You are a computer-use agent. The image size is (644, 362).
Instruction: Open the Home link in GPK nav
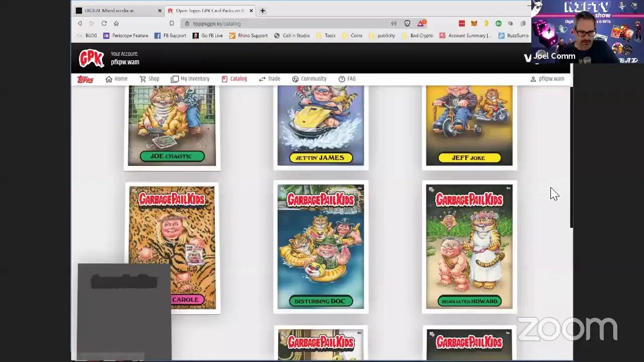click(116, 79)
